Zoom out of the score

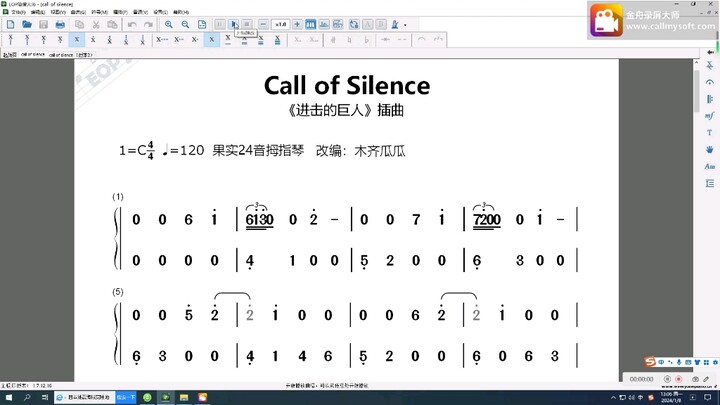click(185, 24)
